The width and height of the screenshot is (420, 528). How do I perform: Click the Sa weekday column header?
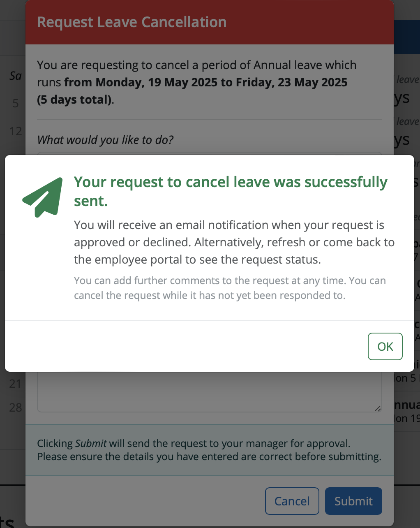coord(16,76)
